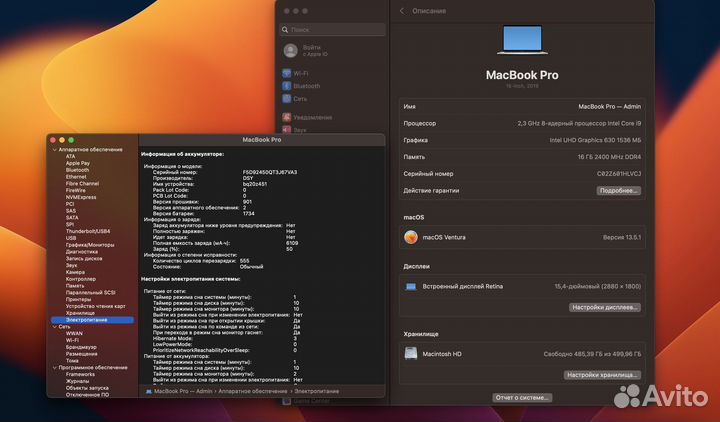Select Диагностика in hardware list
Image resolution: width=720 pixels, height=422 pixels.
click(x=82, y=252)
